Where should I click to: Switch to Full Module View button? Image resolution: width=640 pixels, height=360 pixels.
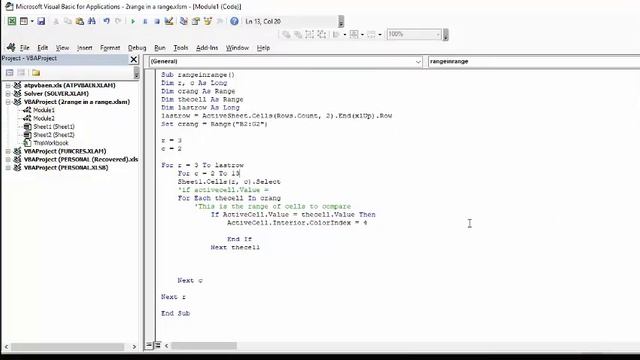point(157,345)
